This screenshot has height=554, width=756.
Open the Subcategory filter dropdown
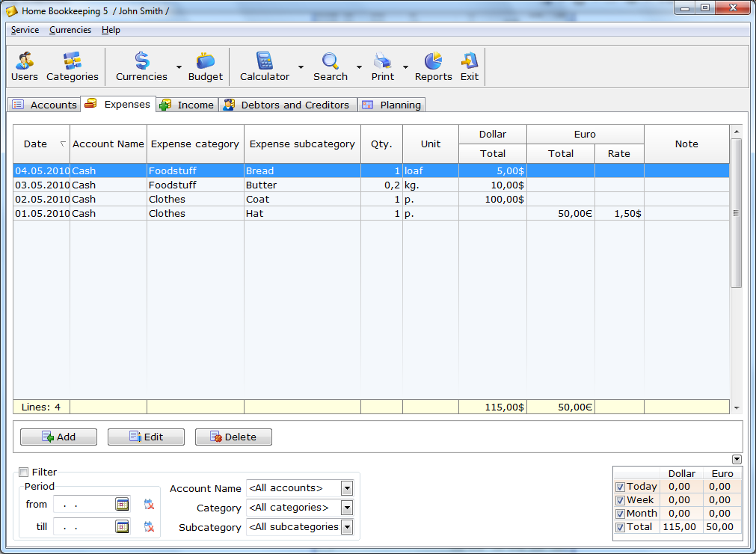[x=346, y=527]
